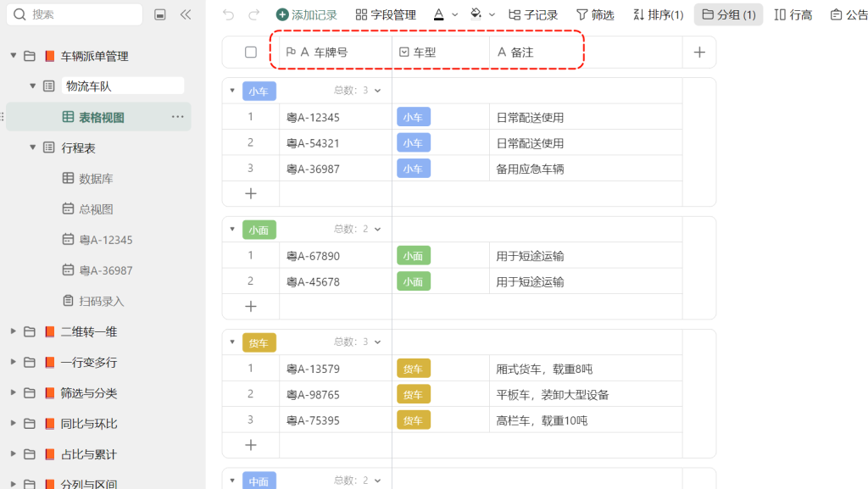868x489 pixels.
Task: Collapse the 小车 group triangle
Action: (232, 90)
